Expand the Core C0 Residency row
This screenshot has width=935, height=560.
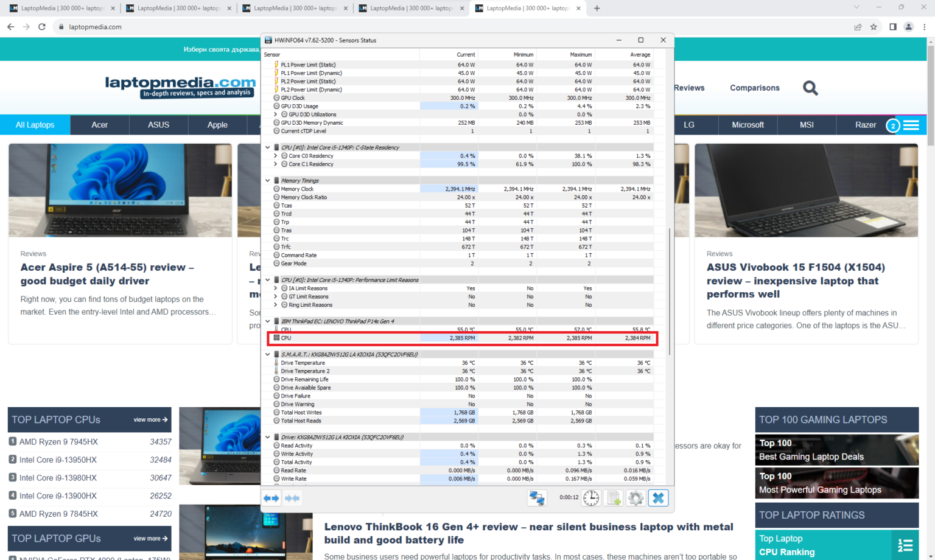pyautogui.click(x=276, y=156)
